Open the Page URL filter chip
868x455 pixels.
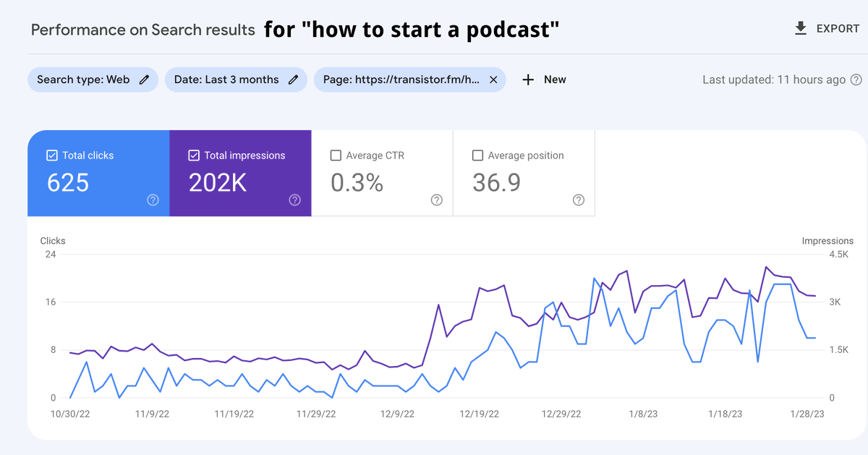[x=401, y=80]
